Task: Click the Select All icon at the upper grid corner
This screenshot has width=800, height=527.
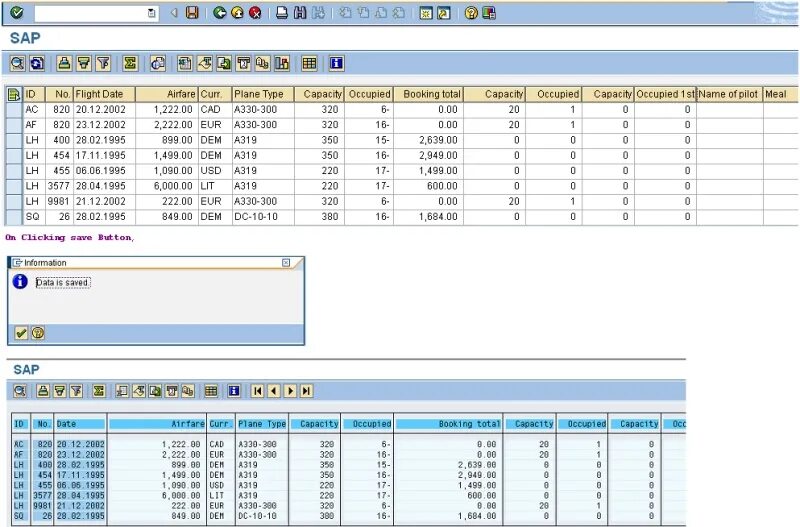Action: pos(14,94)
